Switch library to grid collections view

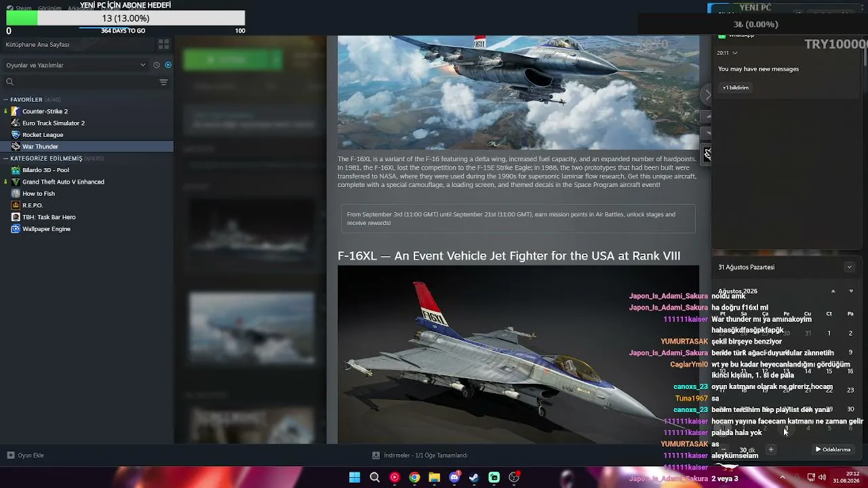click(x=163, y=44)
